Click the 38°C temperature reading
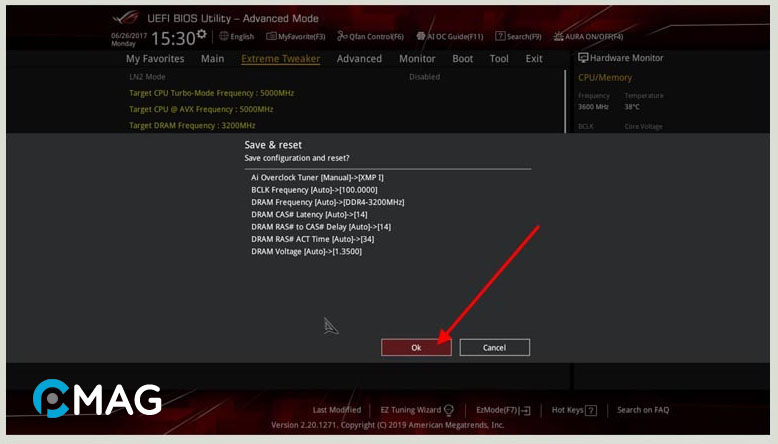 tap(632, 107)
